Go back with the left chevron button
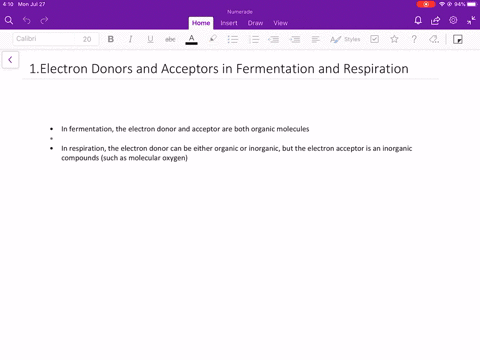This screenshot has width=480, height=360. click(10, 60)
